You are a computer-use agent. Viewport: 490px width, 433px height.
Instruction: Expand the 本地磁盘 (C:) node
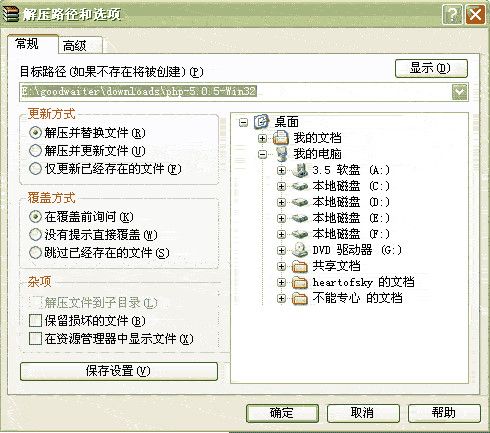[281, 186]
